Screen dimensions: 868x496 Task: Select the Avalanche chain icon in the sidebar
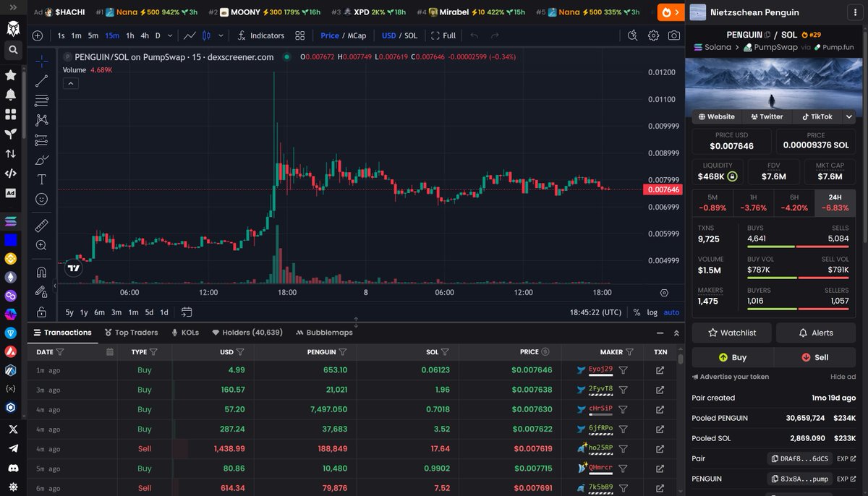pos(11,351)
